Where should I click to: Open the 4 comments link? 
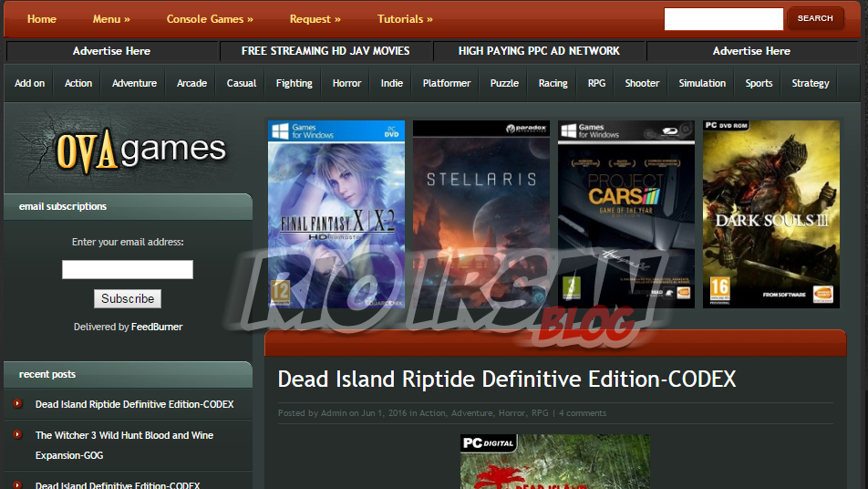[x=583, y=413]
